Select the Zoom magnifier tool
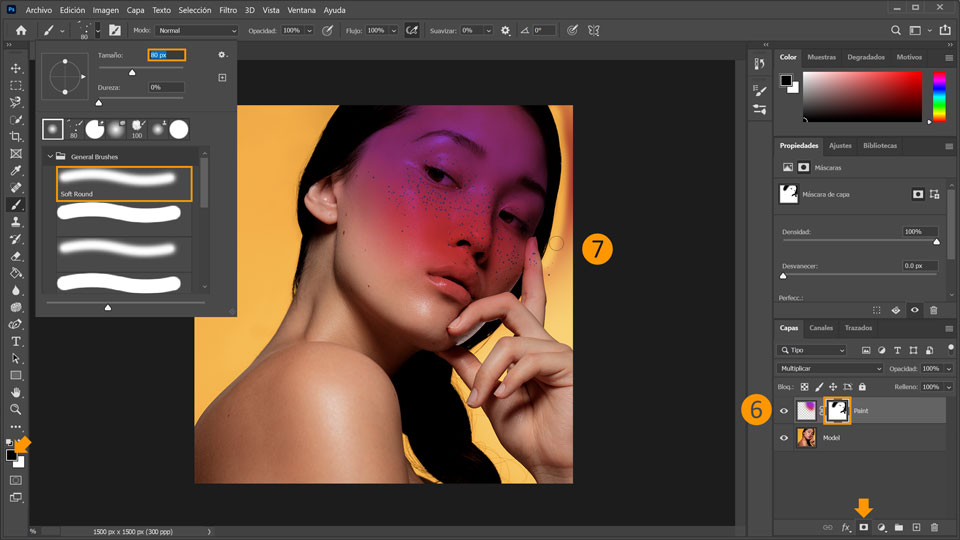 pos(16,409)
